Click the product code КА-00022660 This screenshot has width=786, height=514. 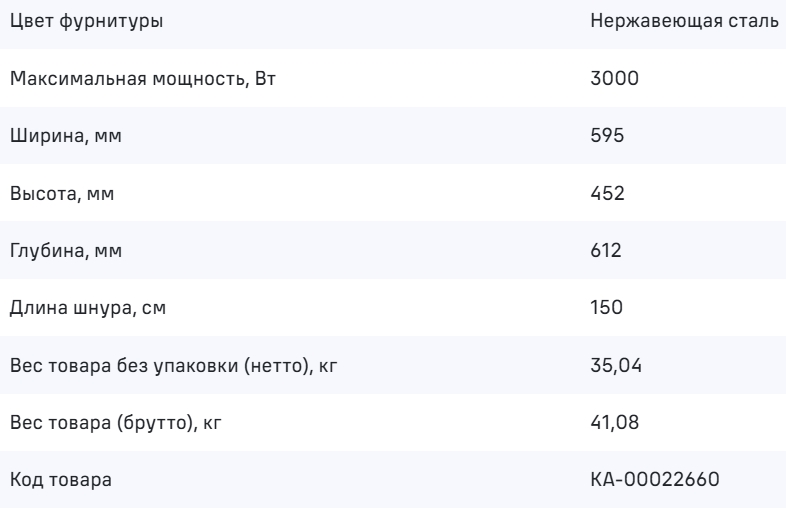tap(652, 481)
